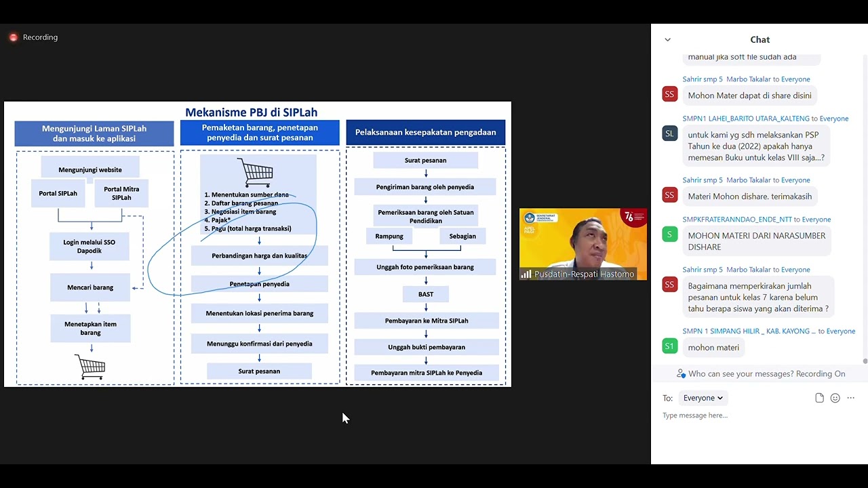
Task: Click the "Menunggu konfirmasi dari penyedia" box
Action: [x=260, y=344]
